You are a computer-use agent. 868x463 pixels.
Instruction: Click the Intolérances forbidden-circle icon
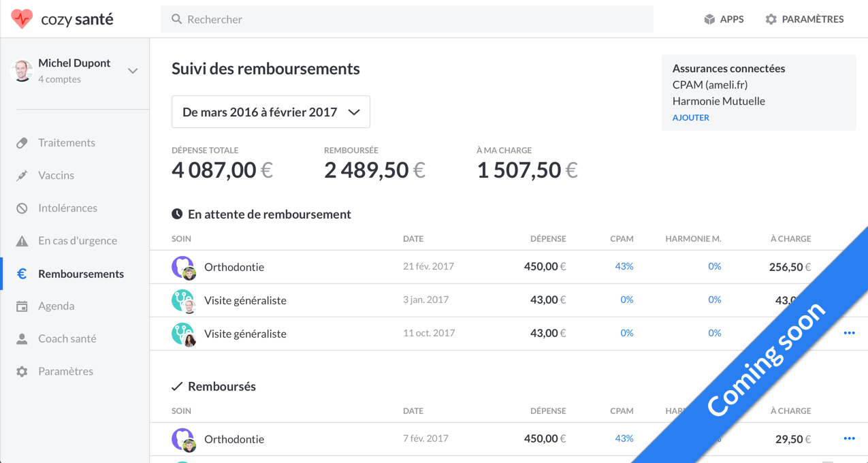coord(22,208)
